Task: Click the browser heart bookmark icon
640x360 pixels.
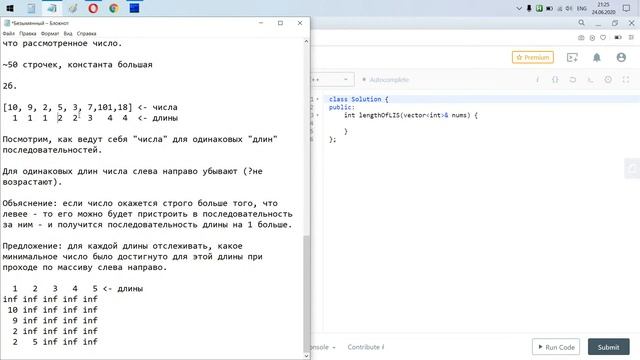Action: (x=603, y=38)
